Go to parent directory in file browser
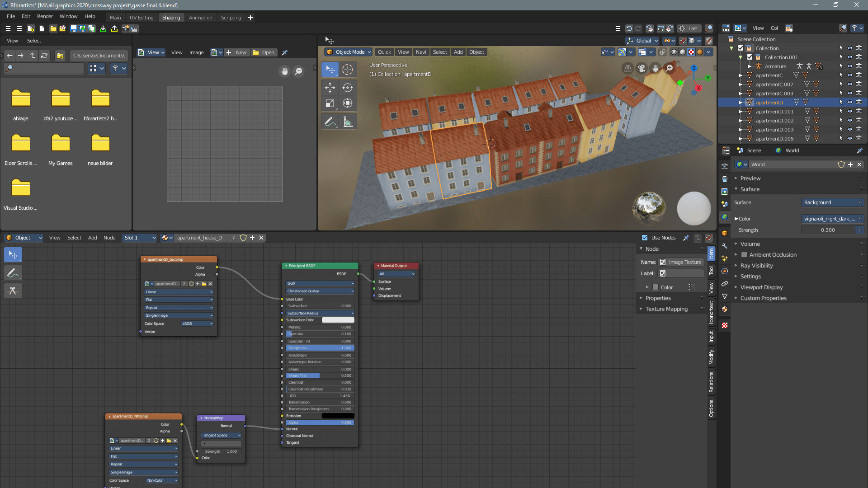 click(x=33, y=56)
